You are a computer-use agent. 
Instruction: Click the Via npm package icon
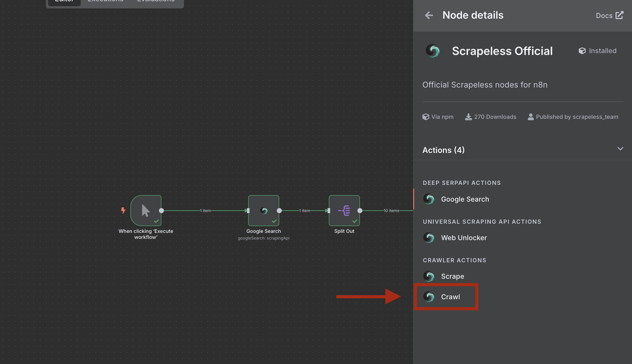(426, 117)
